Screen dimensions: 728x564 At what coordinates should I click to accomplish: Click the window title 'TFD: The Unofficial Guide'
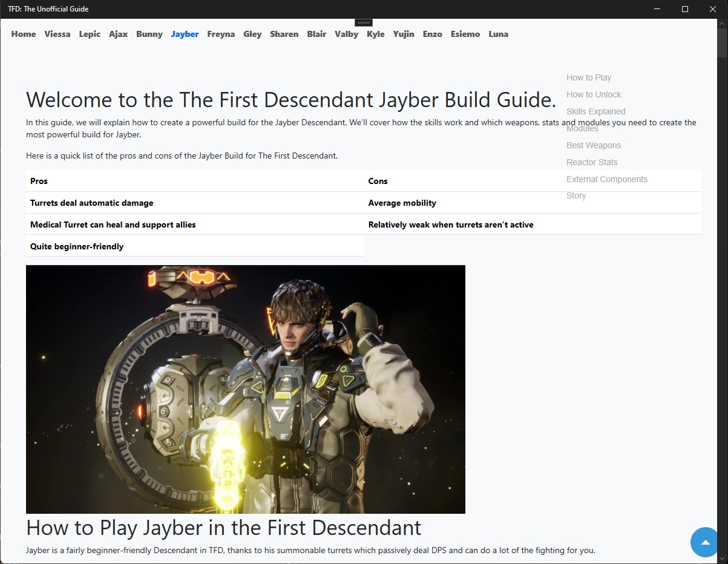pyautogui.click(x=48, y=9)
